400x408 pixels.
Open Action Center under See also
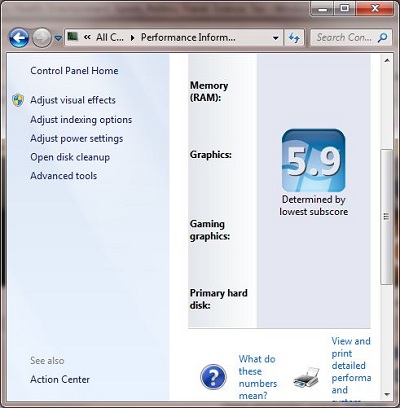pos(60,379)
